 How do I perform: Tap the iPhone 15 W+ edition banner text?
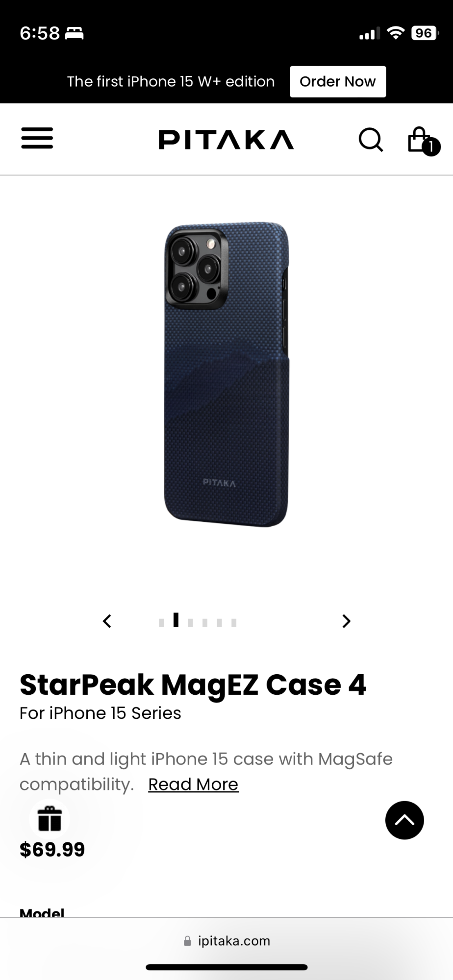click(171, 81)
